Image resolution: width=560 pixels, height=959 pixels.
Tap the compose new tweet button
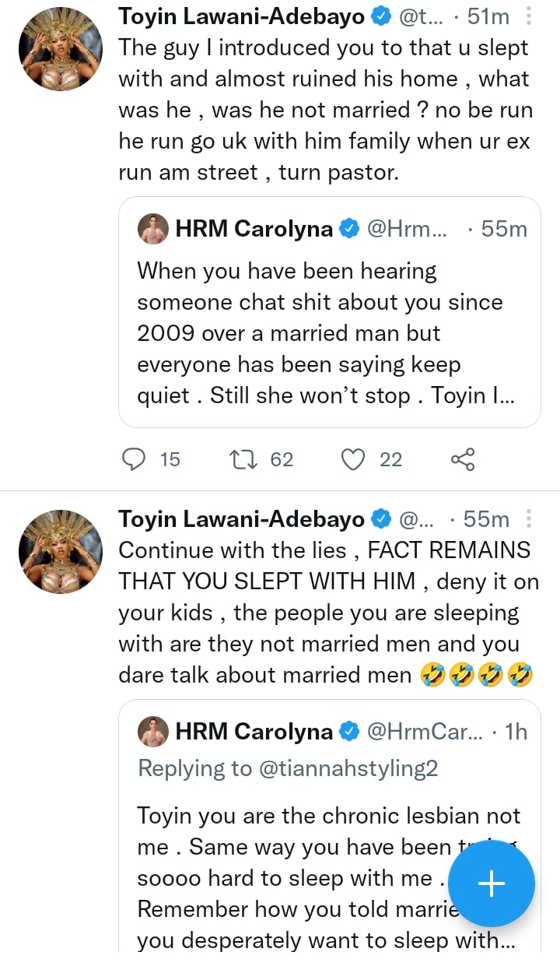(491, 883)
